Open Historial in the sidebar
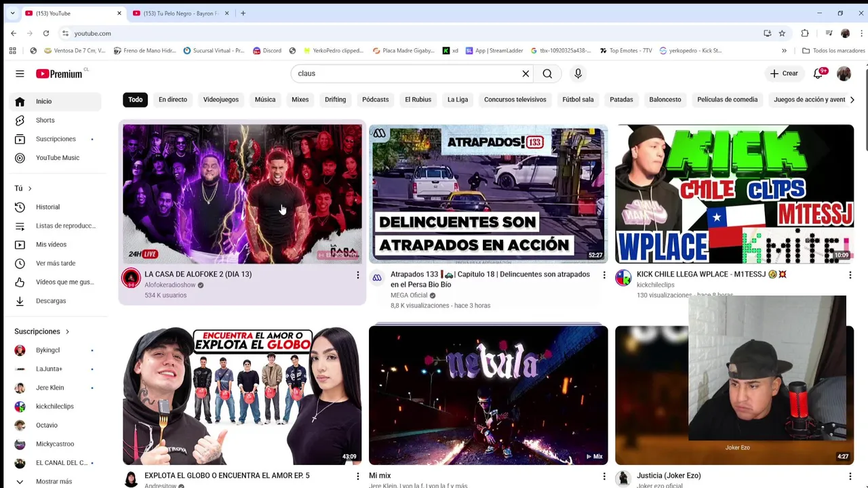The height and width of the screenshot is (488, 868). tap(56, 207)
